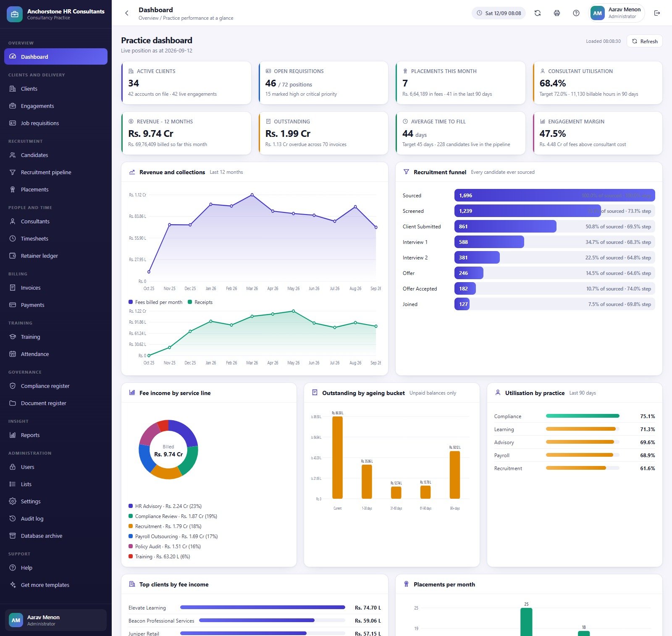Click the printer icon in header
The height and width of the screenshot is (636, 672).
[x=557, y=13]
